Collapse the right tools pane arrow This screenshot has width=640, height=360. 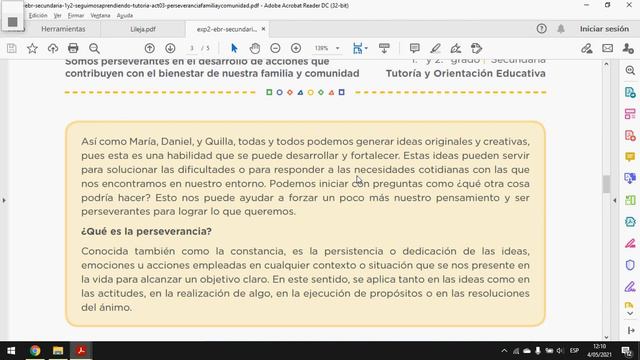tap(615, 200)
